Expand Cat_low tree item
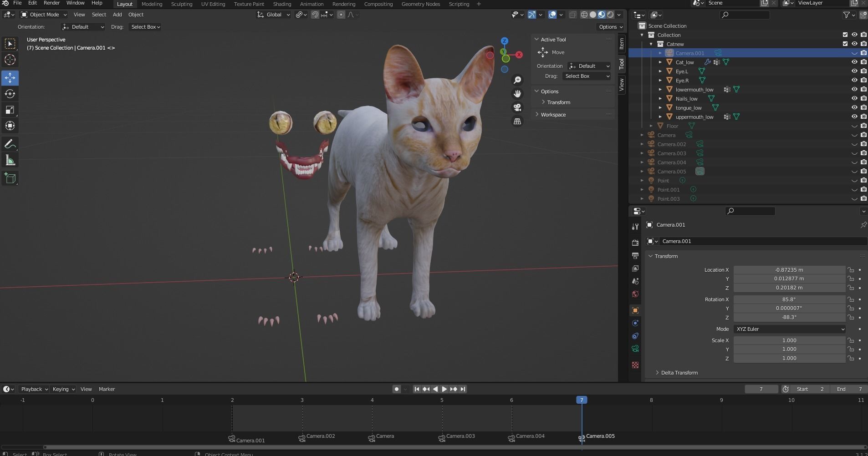The image size is (868, 456). (x=660, y=62)
